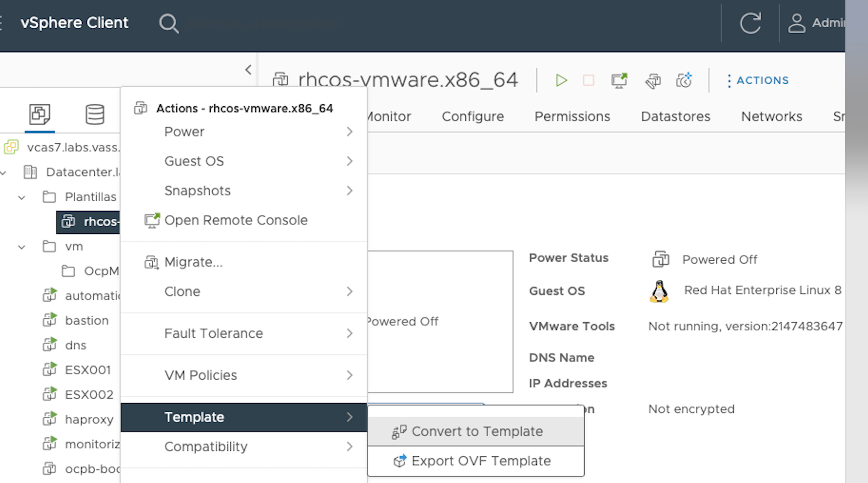Choose Open Remote Console
868x483 pixels.
tap(244, 220)
